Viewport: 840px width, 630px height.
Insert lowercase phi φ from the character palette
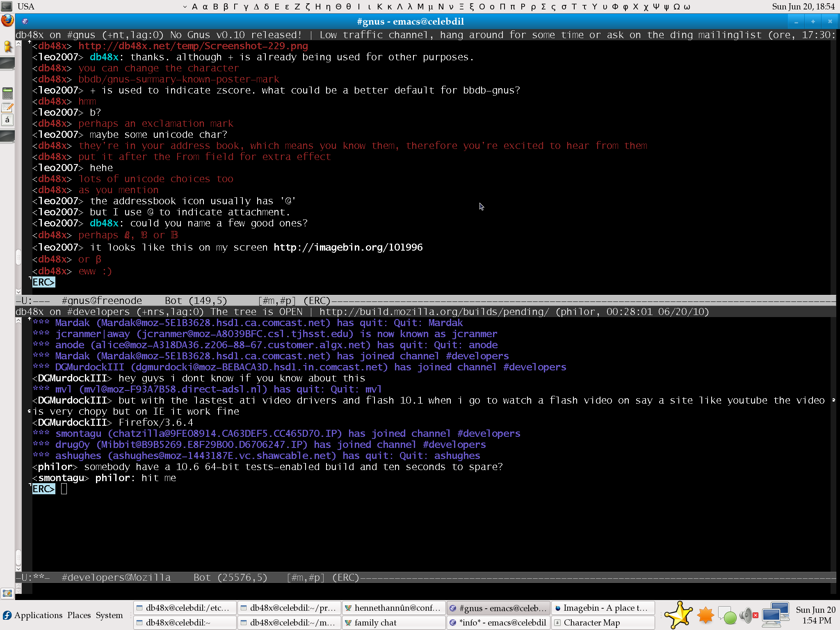(x=625, y=7)
